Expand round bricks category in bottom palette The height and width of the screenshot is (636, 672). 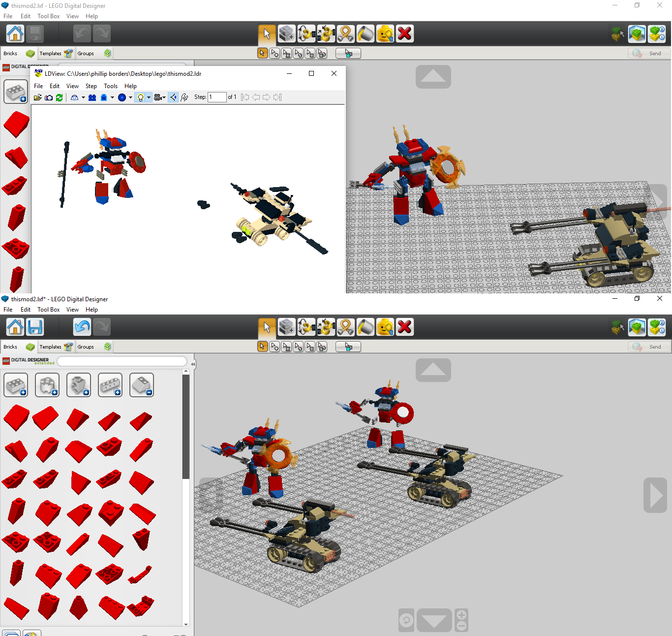(x=47, y=385)
